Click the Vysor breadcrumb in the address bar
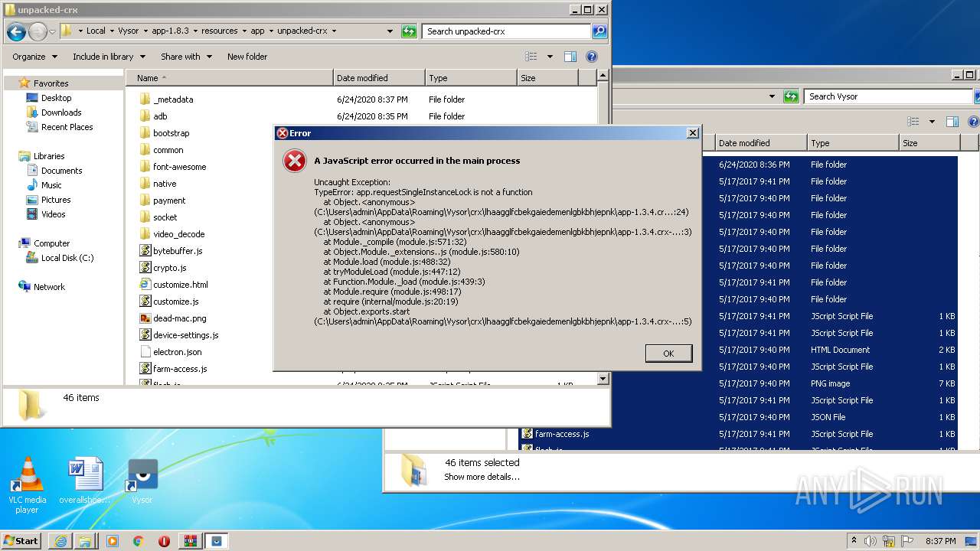980x551 pixels. point(129,31)
